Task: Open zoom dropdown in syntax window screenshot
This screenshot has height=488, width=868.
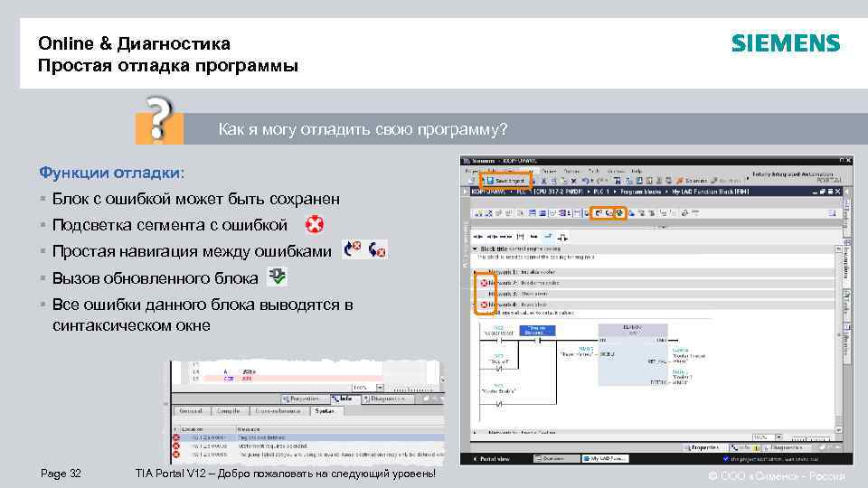Action: [380, 388]
